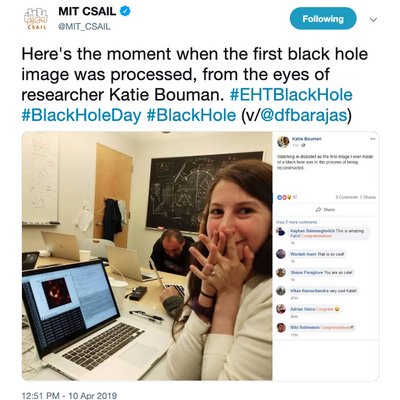Toggle the Following button
This screenshot has height=400, width=400.
tap(323, 19)
